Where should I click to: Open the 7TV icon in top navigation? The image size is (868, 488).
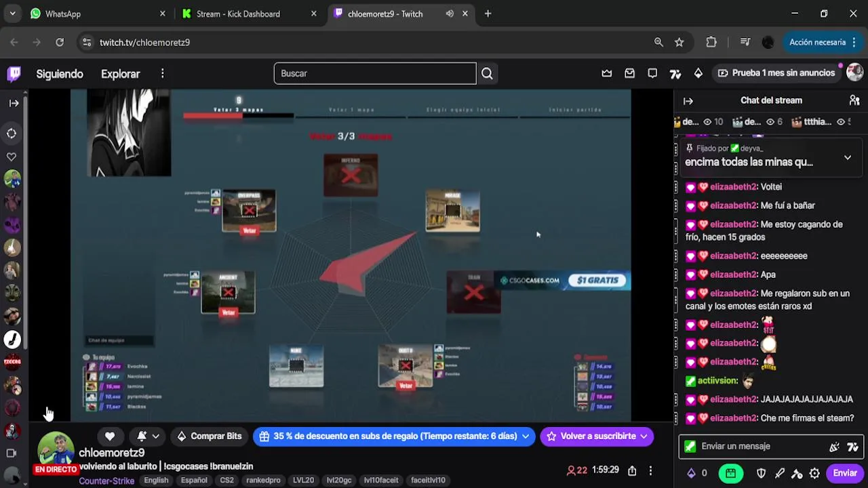tap(675, 73)
